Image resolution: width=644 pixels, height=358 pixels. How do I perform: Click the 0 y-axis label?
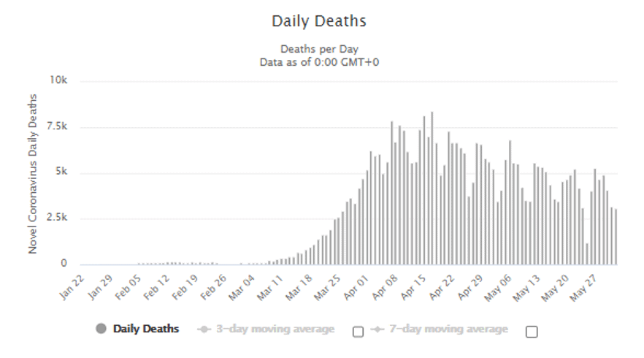[x=64, y=264]
